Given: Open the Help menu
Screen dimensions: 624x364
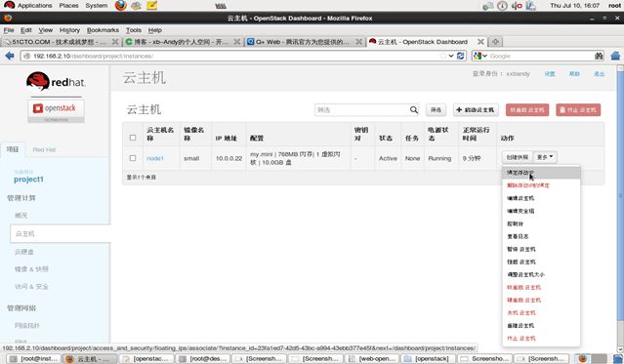Looking at the screenshot, I should click(x=155, y=30).
